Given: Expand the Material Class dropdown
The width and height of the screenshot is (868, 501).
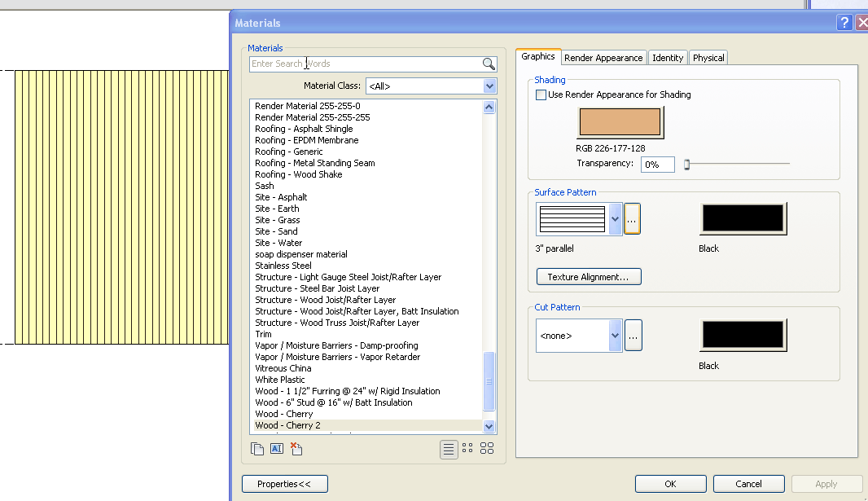Looking at the screenshot, I should point(489,86).
